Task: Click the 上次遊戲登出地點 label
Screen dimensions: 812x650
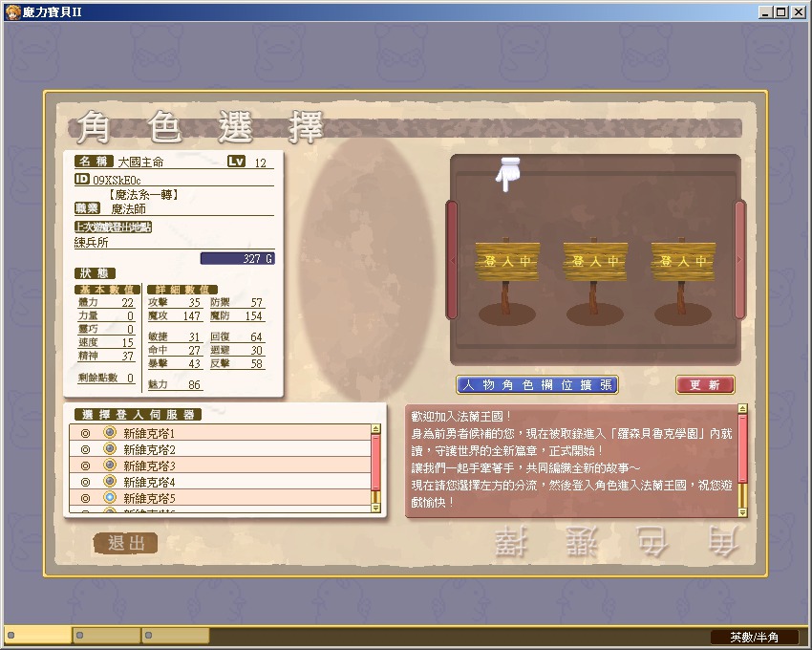Action: click(x=113, y=227)
